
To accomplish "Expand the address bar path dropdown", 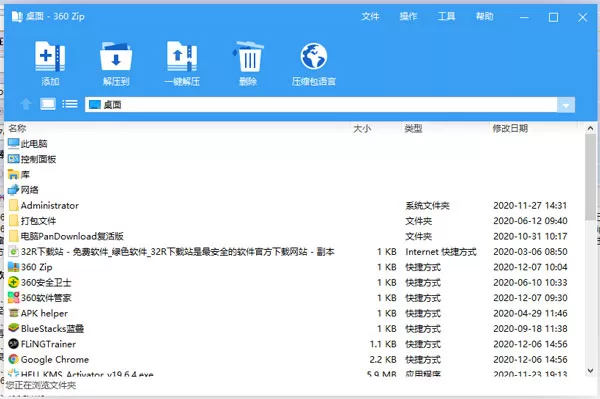I will click(x=566, y=105).
